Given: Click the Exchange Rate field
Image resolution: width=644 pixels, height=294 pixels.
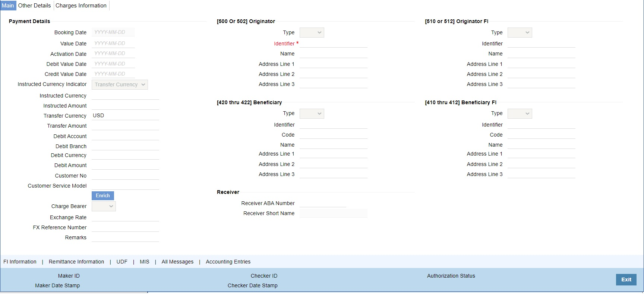Looking at the screenshot, I should (x=125, y=217).
